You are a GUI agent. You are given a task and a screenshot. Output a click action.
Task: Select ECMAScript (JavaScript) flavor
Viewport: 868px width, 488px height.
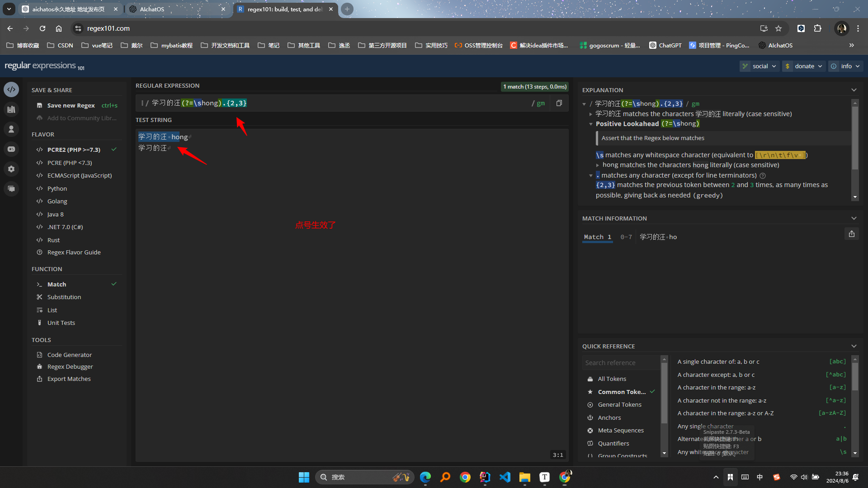[x=79, y=175]
